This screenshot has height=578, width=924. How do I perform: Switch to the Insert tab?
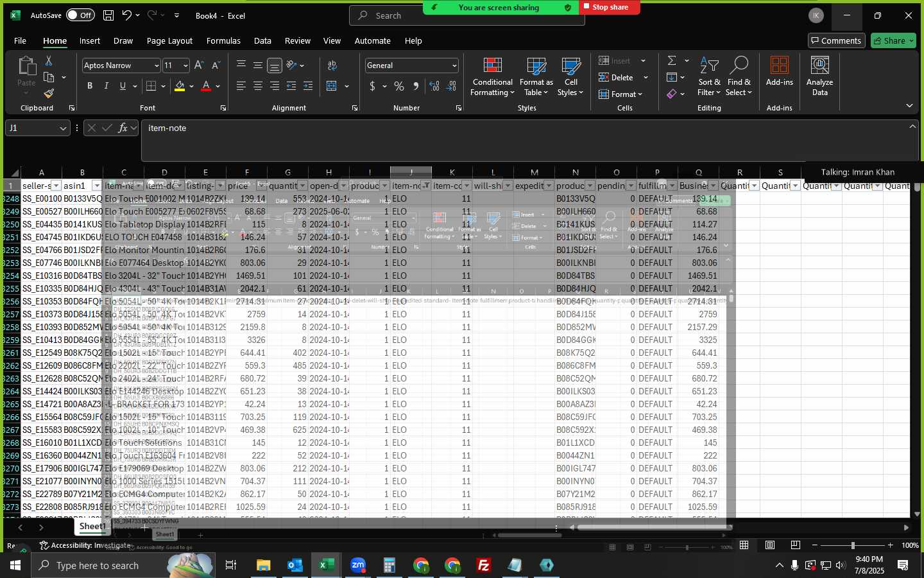pyautogui.click(x=90, y=40)
